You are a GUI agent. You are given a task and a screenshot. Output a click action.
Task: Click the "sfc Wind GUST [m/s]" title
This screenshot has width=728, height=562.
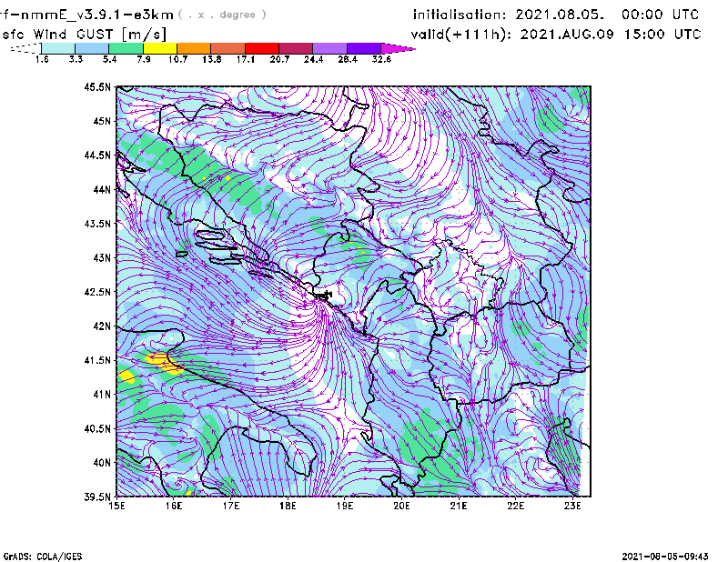click(84, 35)
